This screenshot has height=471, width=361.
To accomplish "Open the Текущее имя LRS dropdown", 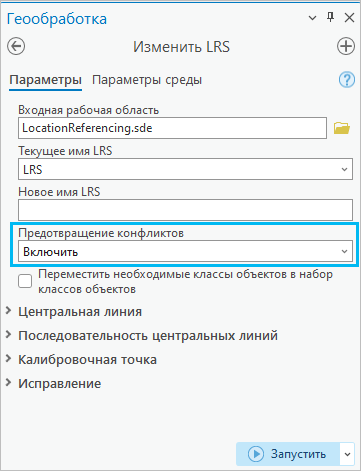I will (185, 169).
